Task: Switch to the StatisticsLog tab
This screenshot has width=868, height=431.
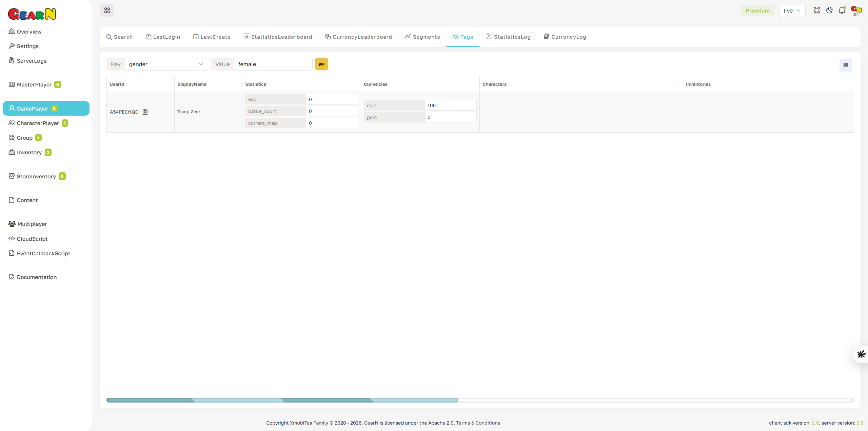Action: tap(508, 37)
